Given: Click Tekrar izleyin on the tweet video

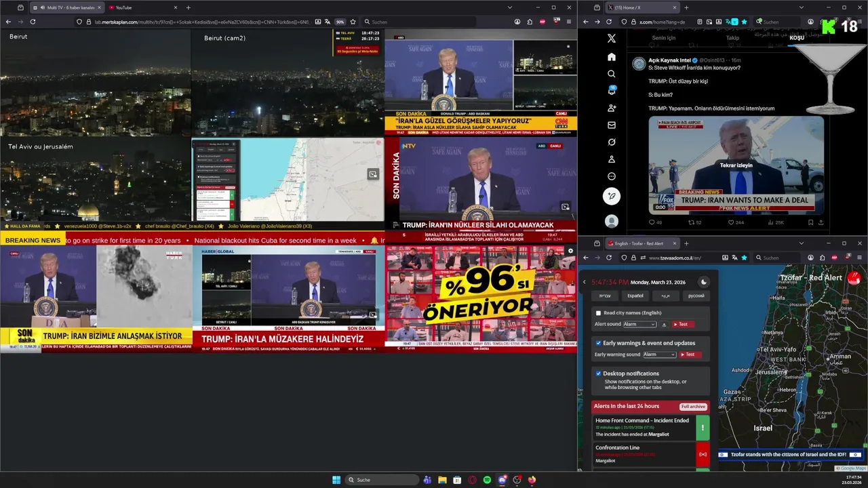Looking at the screenshot, I should click(736, 165).
